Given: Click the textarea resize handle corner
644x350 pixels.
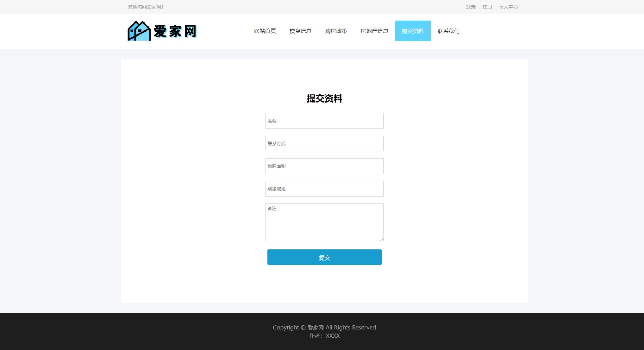Looking at the screenshot, I should click(381, 239).
